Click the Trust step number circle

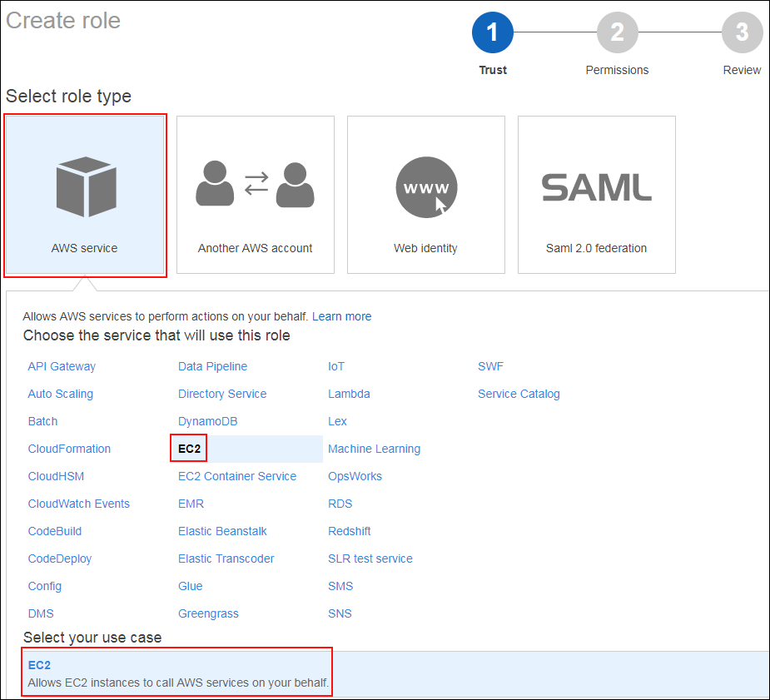(493, 32)
